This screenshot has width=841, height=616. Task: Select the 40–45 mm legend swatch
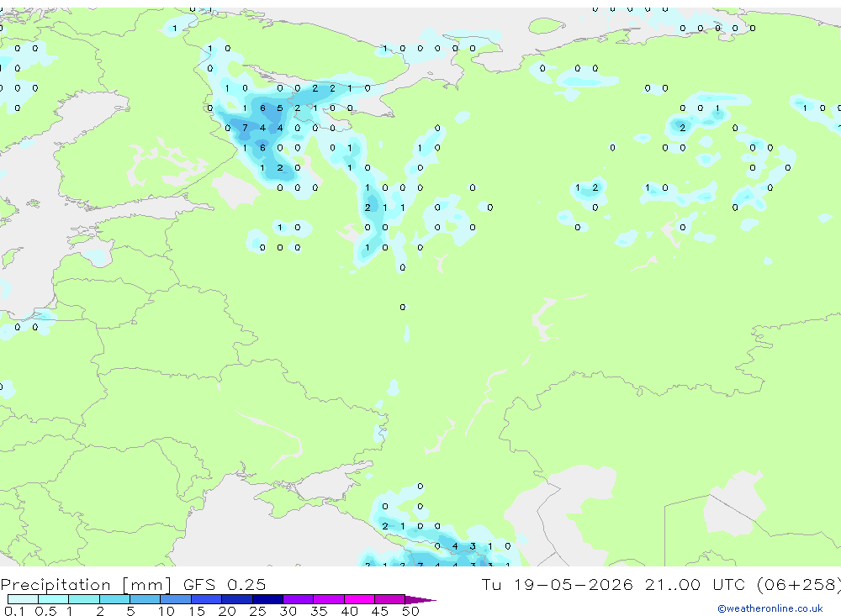tap(359, 599)
